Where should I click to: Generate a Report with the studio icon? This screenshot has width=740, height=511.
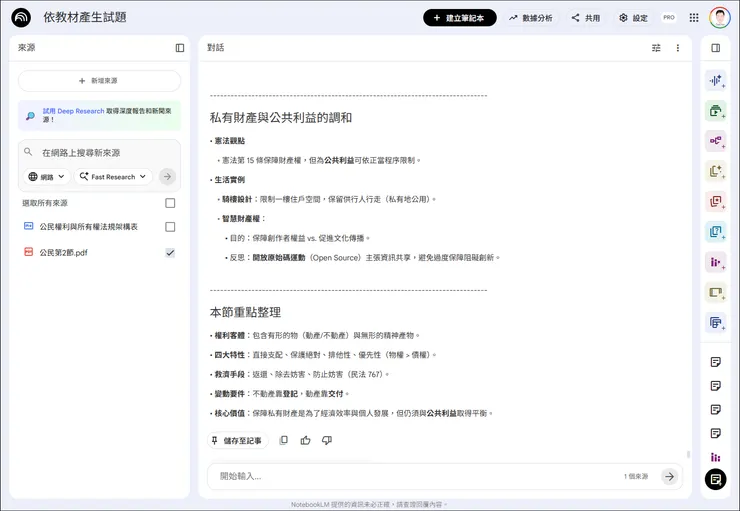716,171
